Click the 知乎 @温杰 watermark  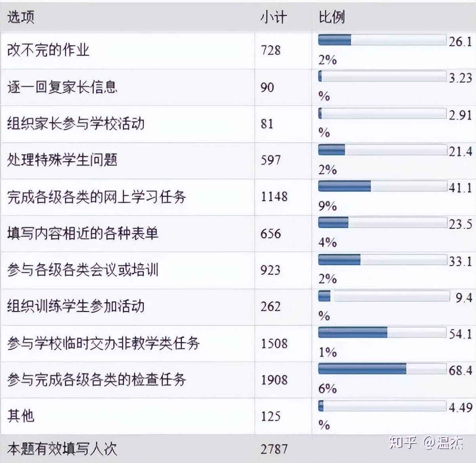point(426,442)
